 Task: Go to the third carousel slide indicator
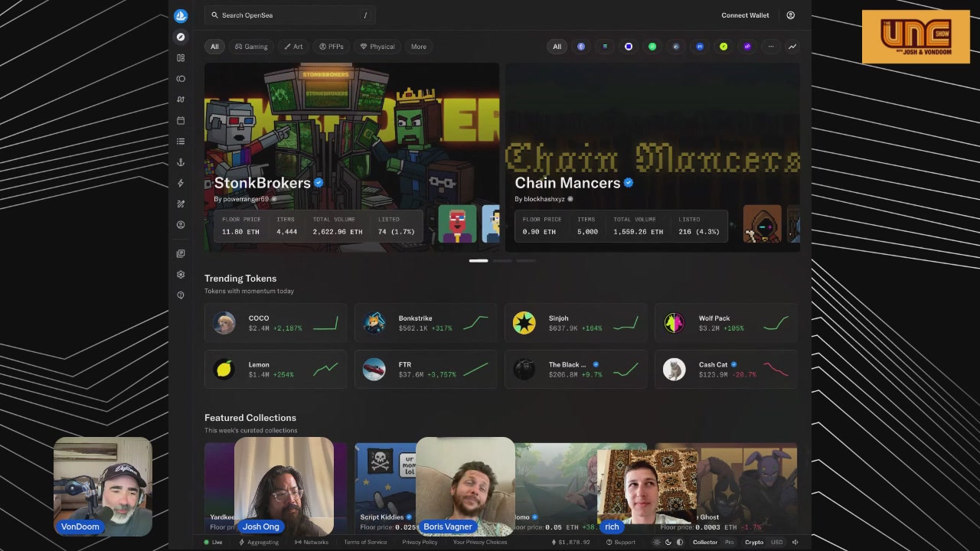coord(526,261)
